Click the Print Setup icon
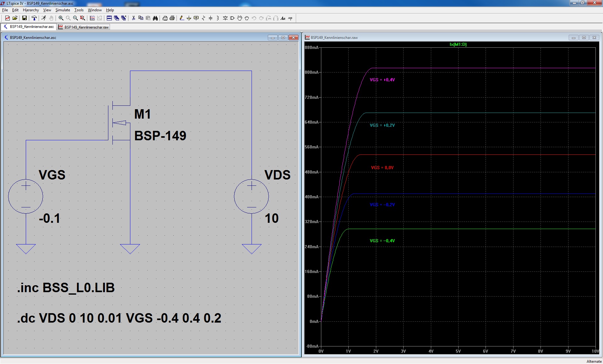This screenshot has width=603, height=364. point(165,18)
